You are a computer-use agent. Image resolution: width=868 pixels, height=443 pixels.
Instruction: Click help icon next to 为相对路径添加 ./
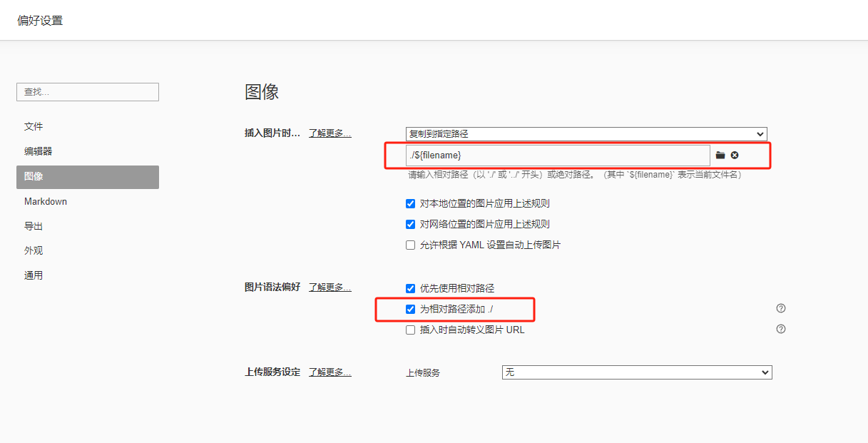(781, 309)
